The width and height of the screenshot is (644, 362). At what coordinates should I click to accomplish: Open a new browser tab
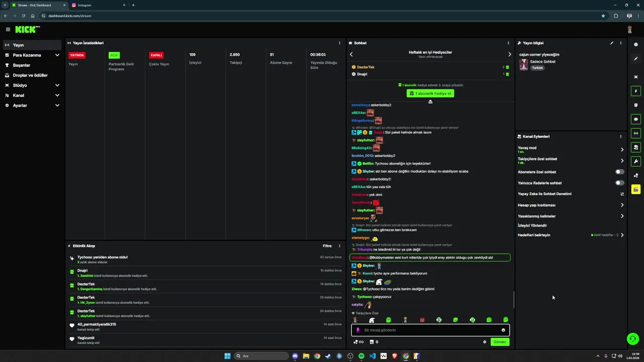click(133, 5)
